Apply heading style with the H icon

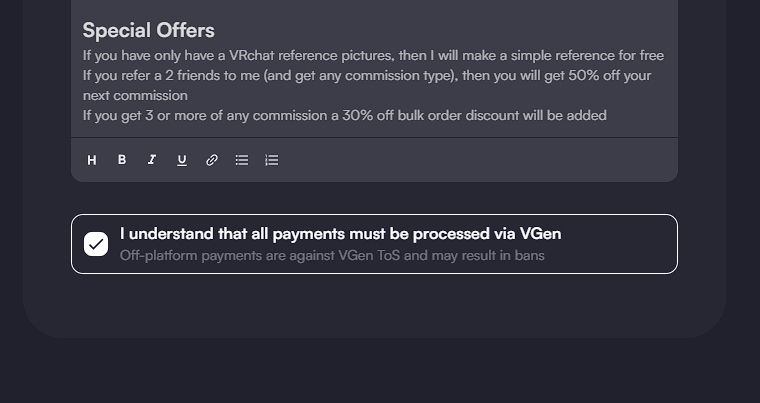click(92, 160)
